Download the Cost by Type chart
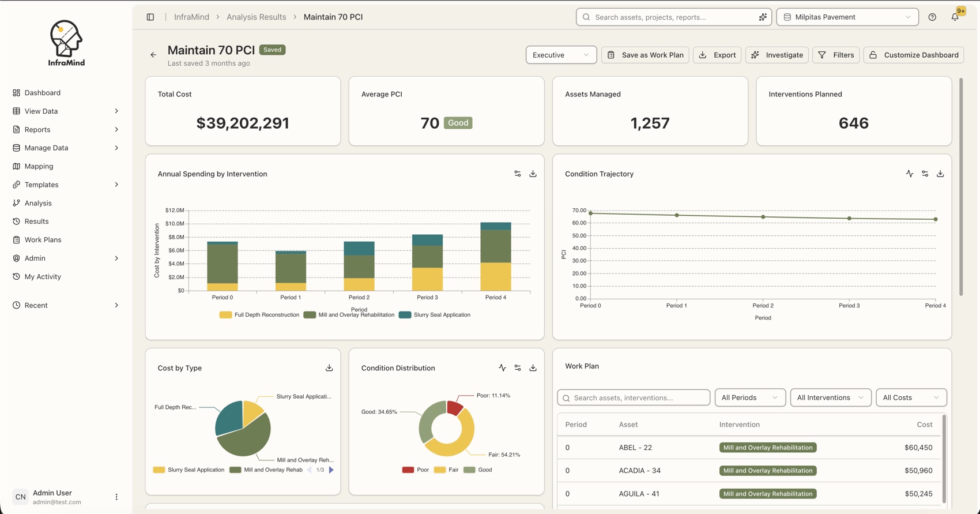The width and height of the screenshot is (980, 514). pos(329,368)
